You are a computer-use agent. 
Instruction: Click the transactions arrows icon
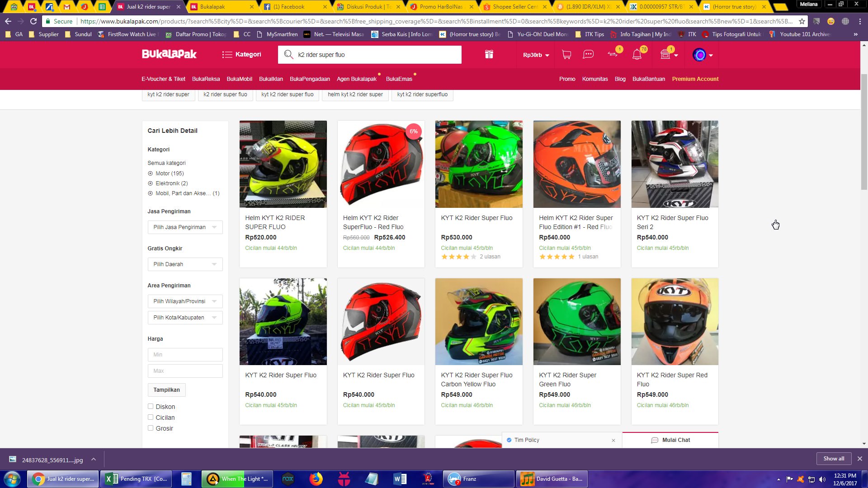613,54
